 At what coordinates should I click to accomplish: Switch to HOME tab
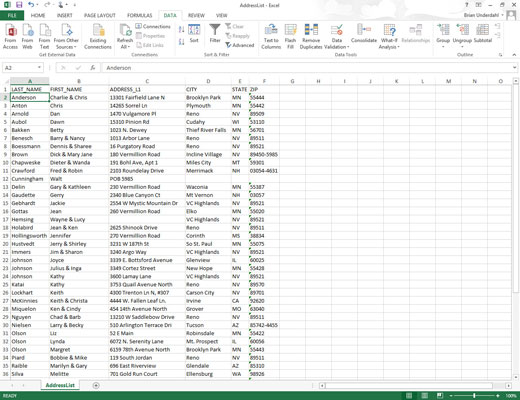38,15
